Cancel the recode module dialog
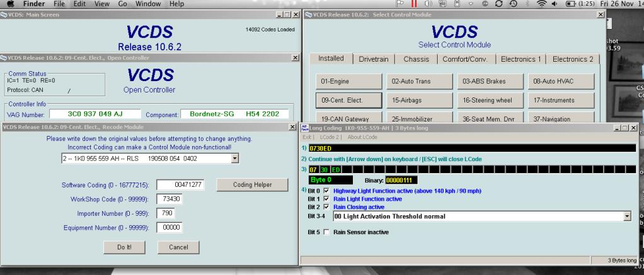The width and height of the screenshot is (644, 275). point(178,247)
